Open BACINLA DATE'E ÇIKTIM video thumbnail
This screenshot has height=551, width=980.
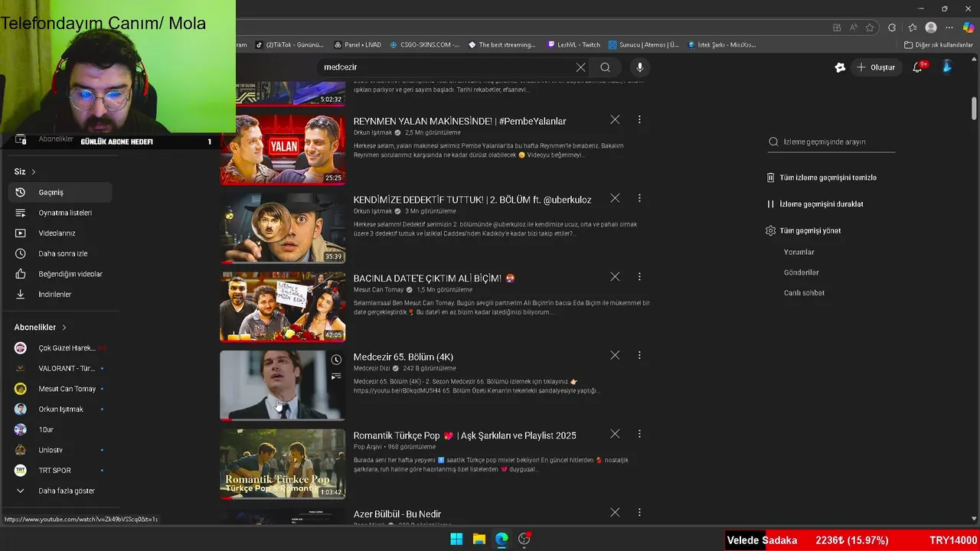[x=283, y=307]
